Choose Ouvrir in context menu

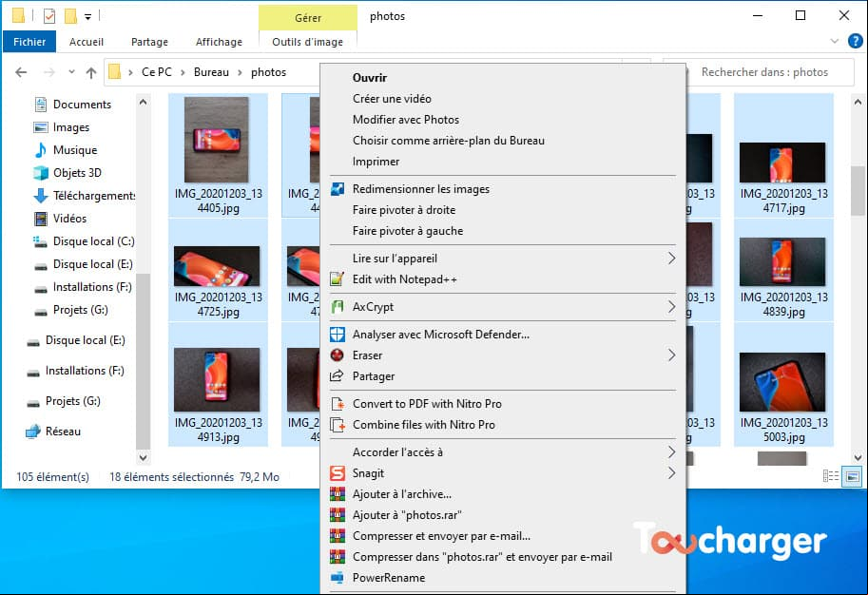pyautogui.click(x=503, y=78)
